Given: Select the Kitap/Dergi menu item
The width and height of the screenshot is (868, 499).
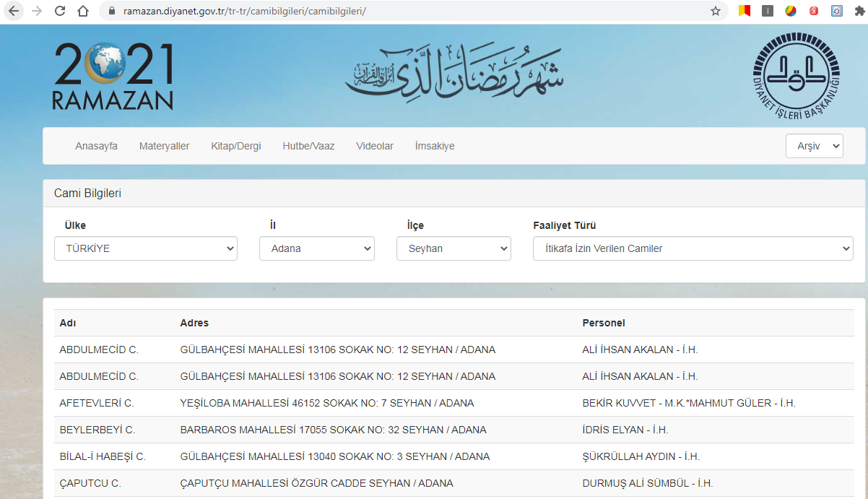Looking at the screenshot, I should tap(236, 146).
